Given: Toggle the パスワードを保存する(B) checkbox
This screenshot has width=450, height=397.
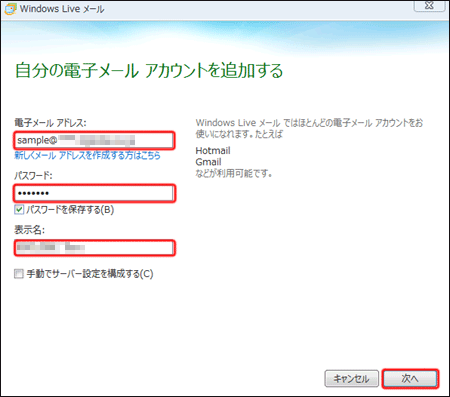Looking at the screenshot, I should [19, 210].
